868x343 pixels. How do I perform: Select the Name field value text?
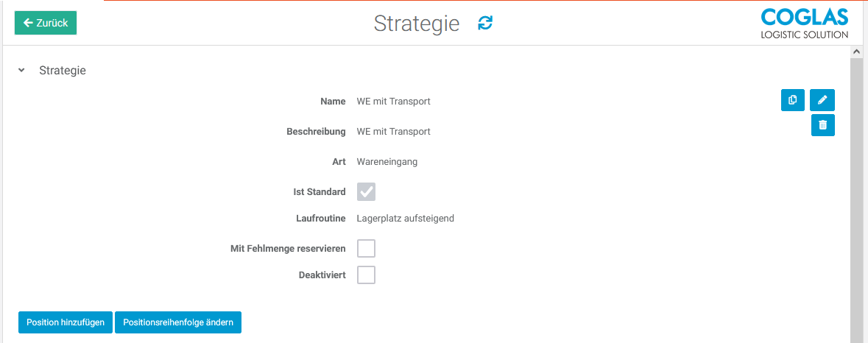[393, 102]
